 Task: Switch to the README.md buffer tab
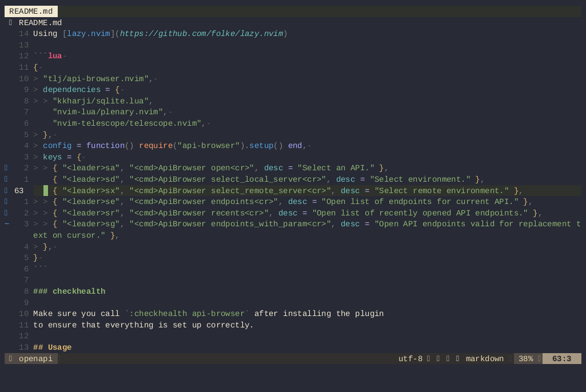(31, 11)
